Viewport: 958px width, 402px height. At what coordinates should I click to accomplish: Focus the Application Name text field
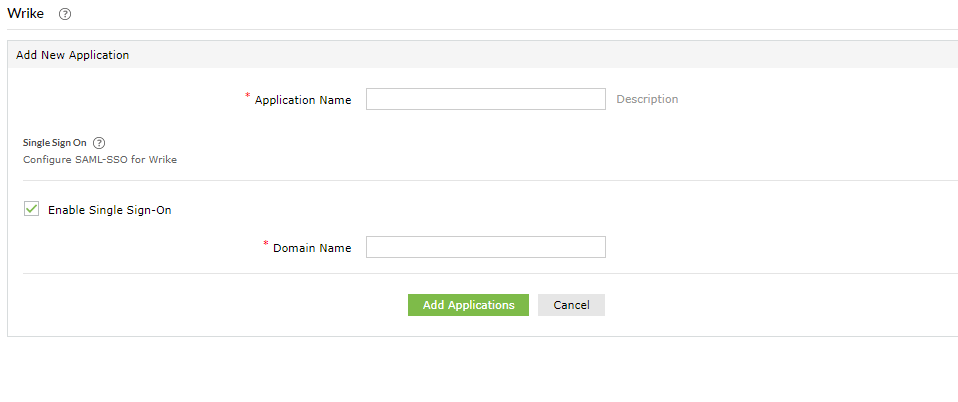(x=485, y=99)
